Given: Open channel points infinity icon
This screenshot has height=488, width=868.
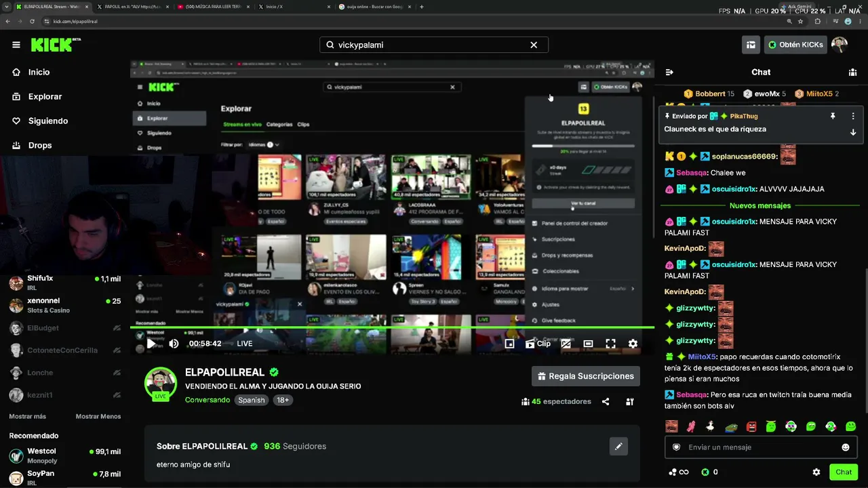Looking at the screenshot, I should click(678, 472).
